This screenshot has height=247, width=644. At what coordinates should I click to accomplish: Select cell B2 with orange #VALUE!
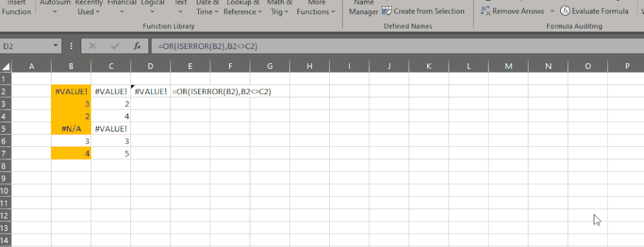[x=71, y=92]
